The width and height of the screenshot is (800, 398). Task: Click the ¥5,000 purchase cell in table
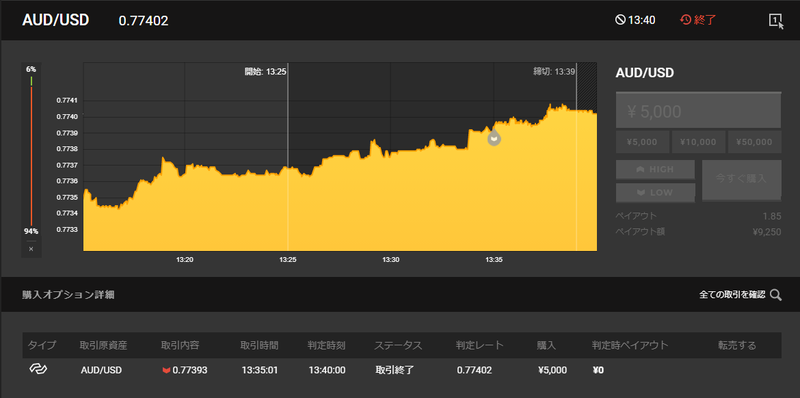coord(552,370)
